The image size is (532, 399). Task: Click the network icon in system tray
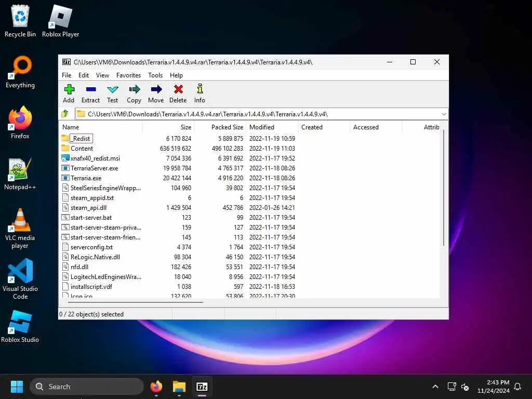[451, 387]
